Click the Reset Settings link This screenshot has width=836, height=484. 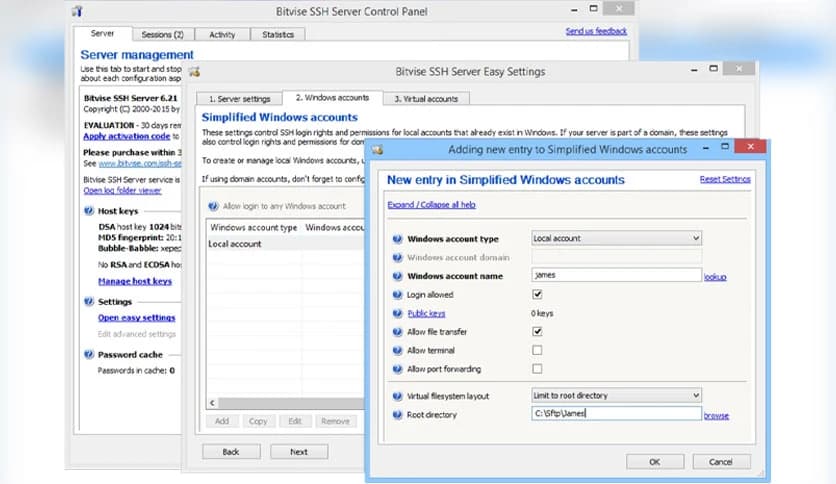tap(725, 179)
